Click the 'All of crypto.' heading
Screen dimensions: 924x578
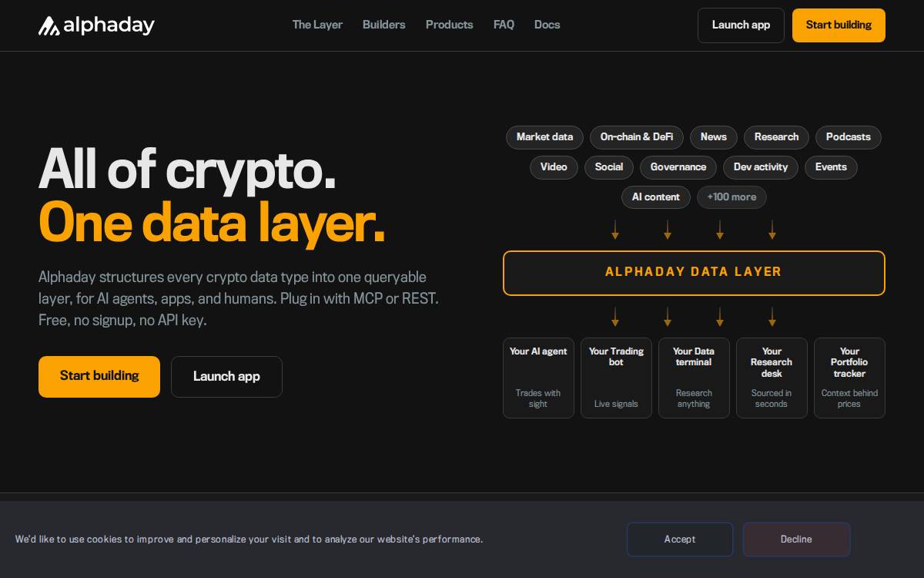tap(187, 170)
